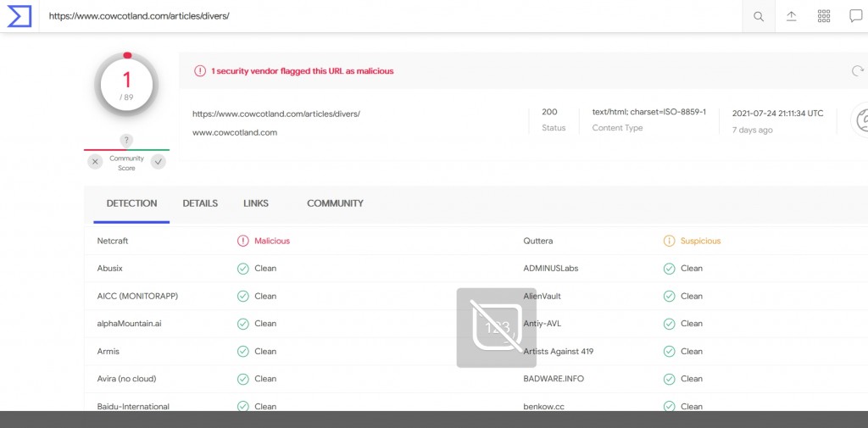This screenshot has height=428, width=868.
Task: Click the globe icon beside scan date
Action: click(x=861, y=120)
